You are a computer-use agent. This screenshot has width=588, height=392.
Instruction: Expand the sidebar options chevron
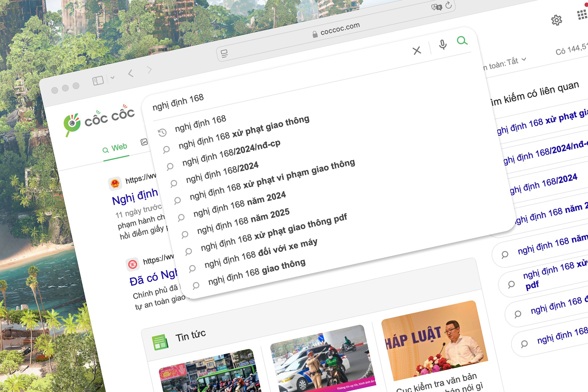pyautogui.click(x=113, y=77)
